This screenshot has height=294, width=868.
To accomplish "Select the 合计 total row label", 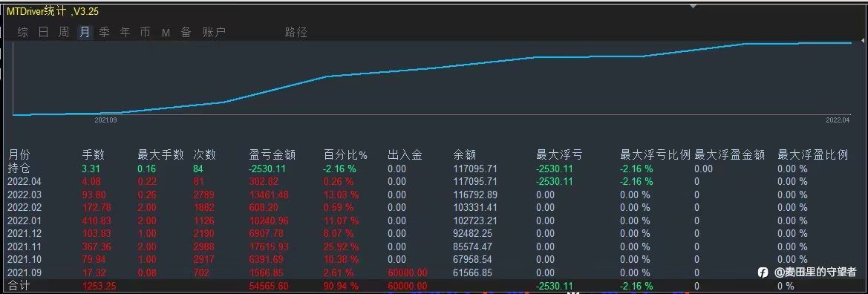I will click(19, 287).
